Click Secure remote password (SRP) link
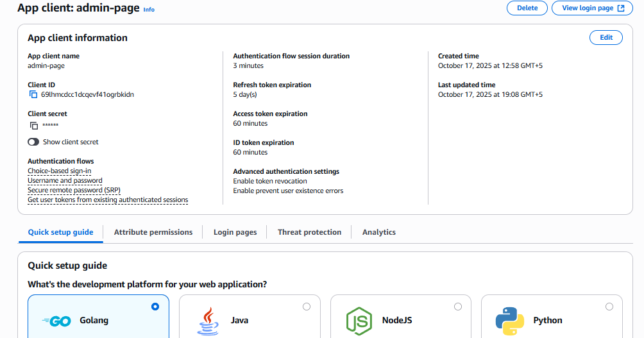Viewport: 644px width, 338px height. click(74, 190)
